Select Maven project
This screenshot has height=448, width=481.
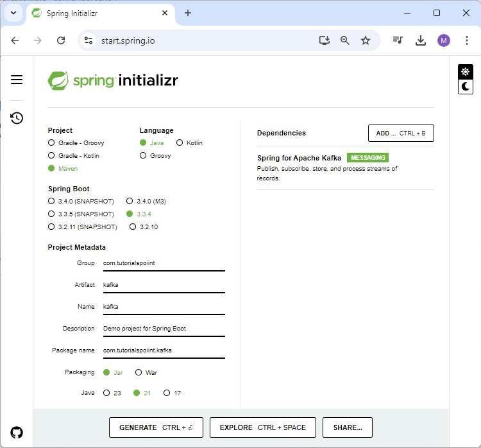click(x=63, y=169)
